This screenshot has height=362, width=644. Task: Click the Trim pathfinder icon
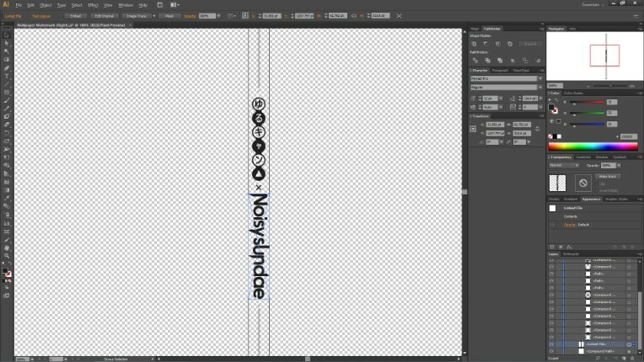(487, 61)
